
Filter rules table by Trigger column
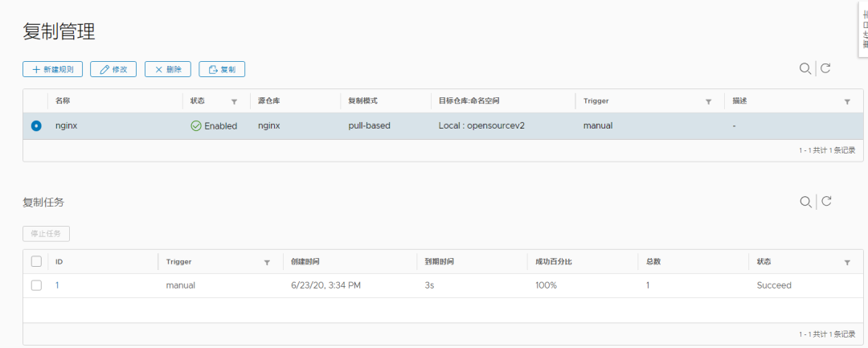708,101
